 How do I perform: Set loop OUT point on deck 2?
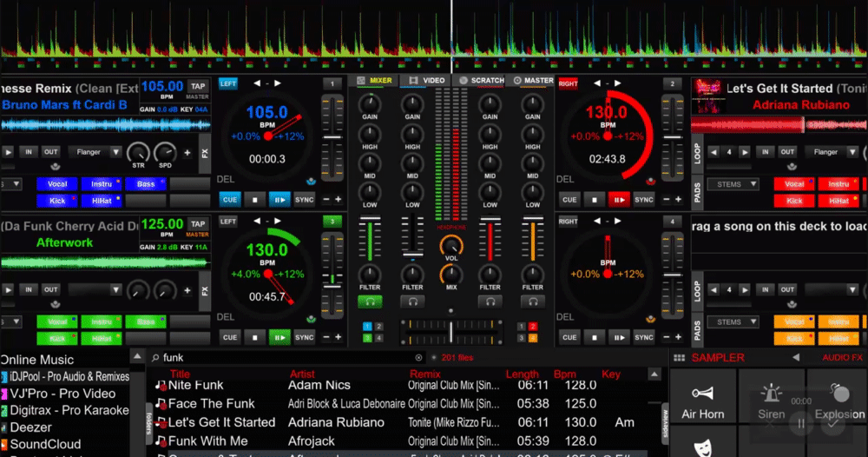[x=787, y=152]
